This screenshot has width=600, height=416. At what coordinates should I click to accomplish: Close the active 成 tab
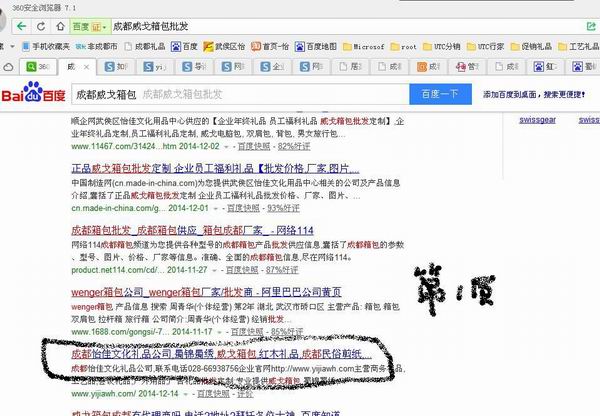click(x=86, y=67)
